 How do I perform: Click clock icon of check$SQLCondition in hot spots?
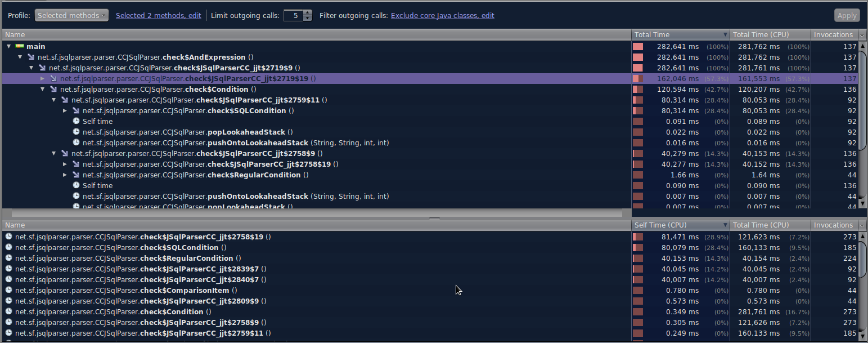8,248
